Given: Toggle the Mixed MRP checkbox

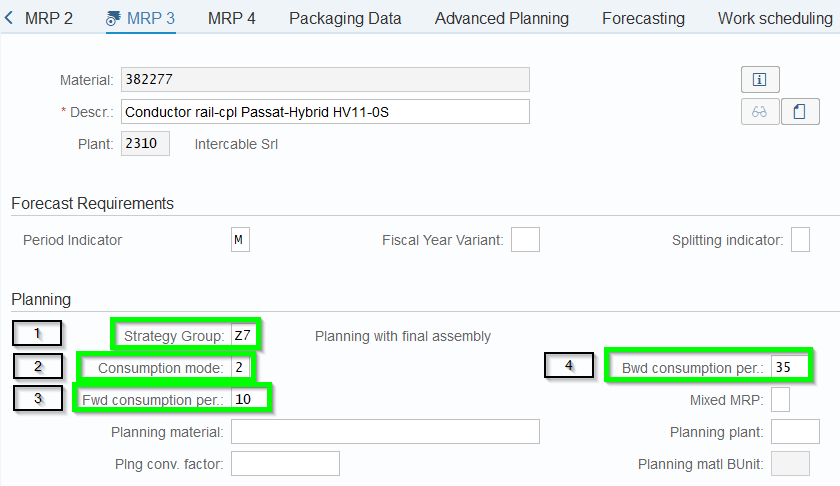Looking at the screenshot, I should point(781,400).
